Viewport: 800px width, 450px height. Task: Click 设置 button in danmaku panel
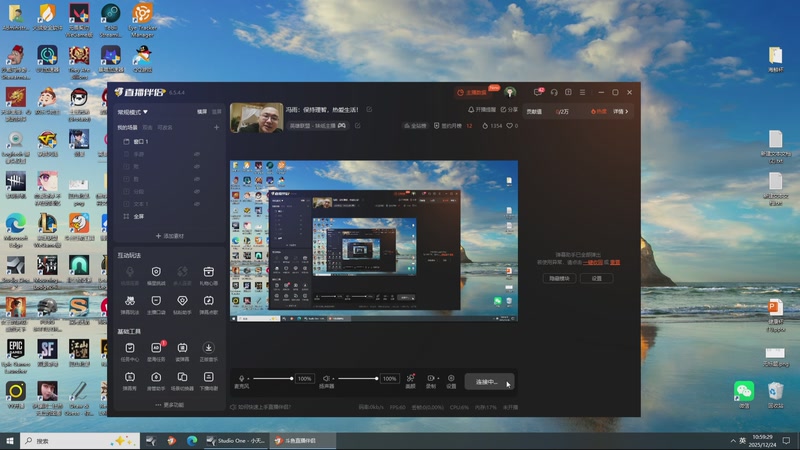pos(596,278)
